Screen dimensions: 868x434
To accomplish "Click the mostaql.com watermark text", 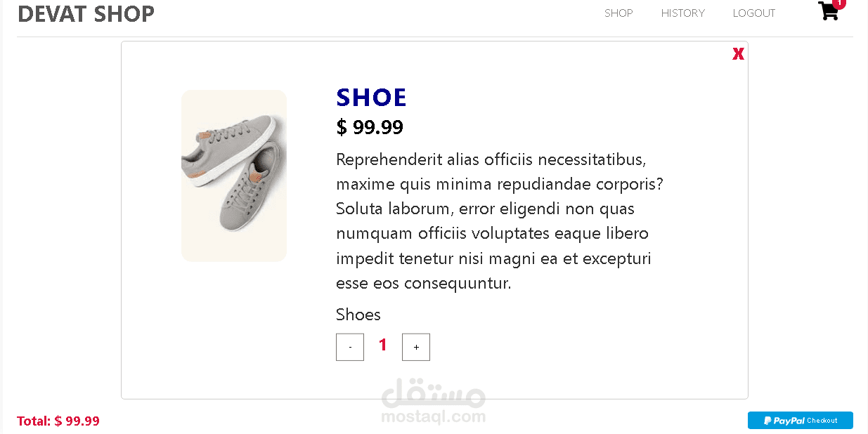I will click(x=434, y=417).
